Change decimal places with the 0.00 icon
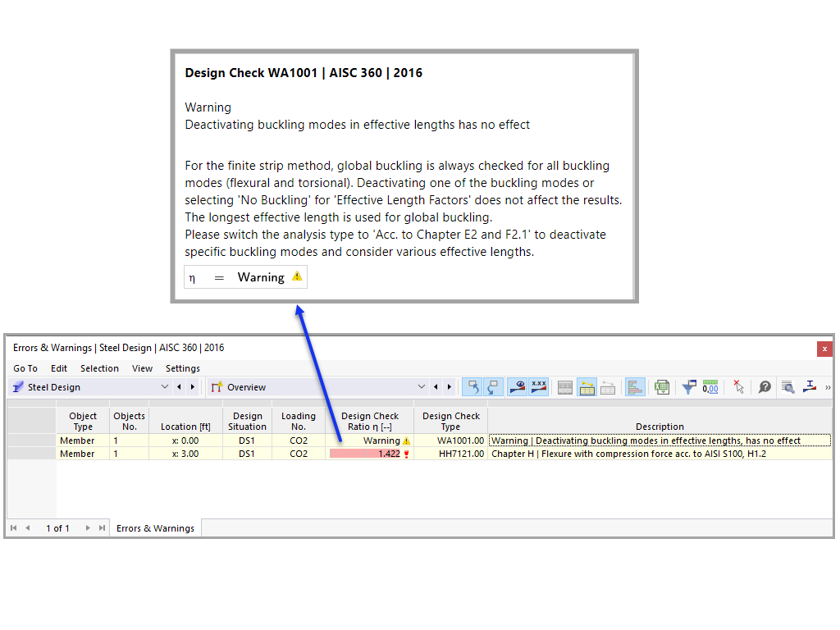 tap(710, 386)
